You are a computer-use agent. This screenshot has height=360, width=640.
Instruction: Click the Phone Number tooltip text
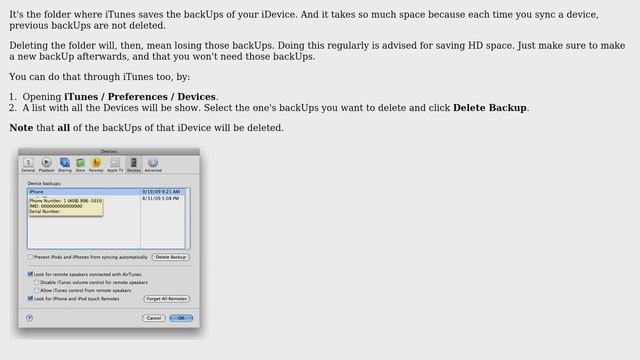click(66, 201)
